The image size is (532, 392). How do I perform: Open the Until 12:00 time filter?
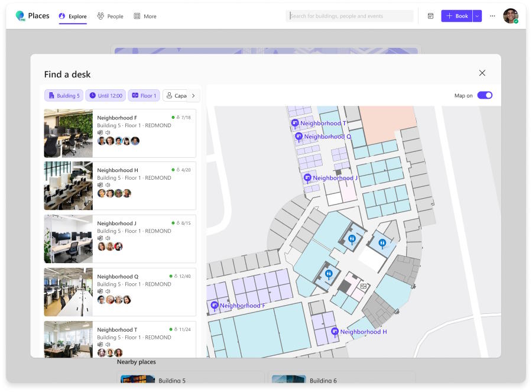pos(106,96)
